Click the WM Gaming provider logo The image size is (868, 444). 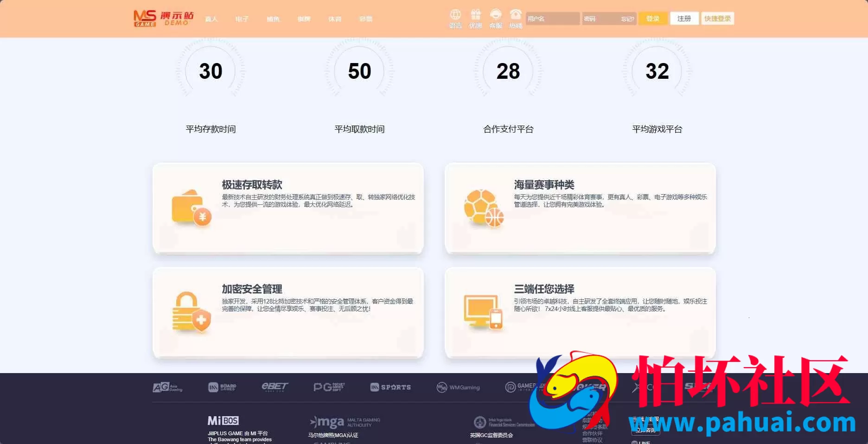(x=458, y=387)
